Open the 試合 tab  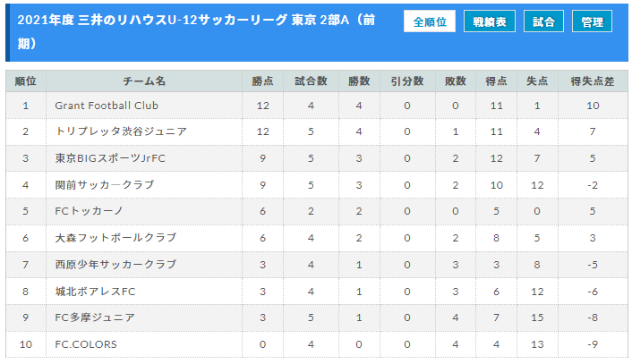coord(543,21)
